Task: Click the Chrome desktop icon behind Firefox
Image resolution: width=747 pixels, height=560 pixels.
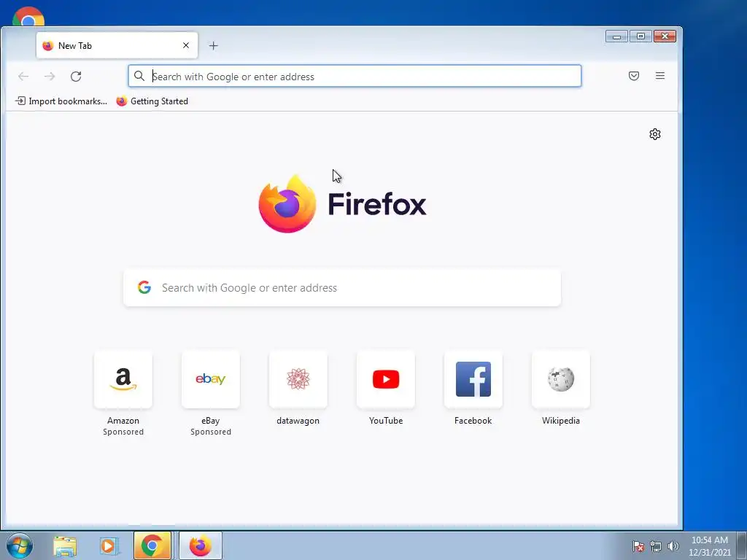Action: click(x=28, y=17)
